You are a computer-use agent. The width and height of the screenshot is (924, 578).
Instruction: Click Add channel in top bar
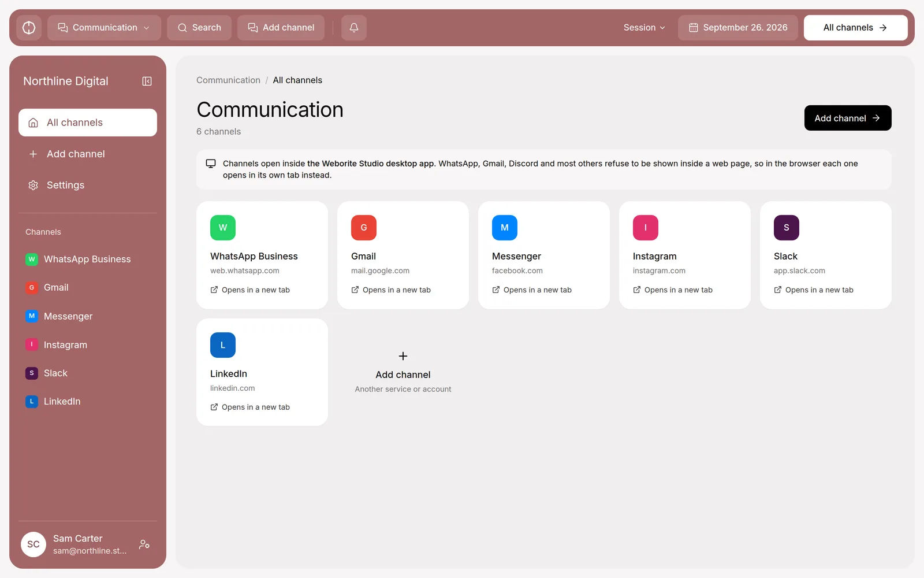pyautogui.click(x=281, y=28)
